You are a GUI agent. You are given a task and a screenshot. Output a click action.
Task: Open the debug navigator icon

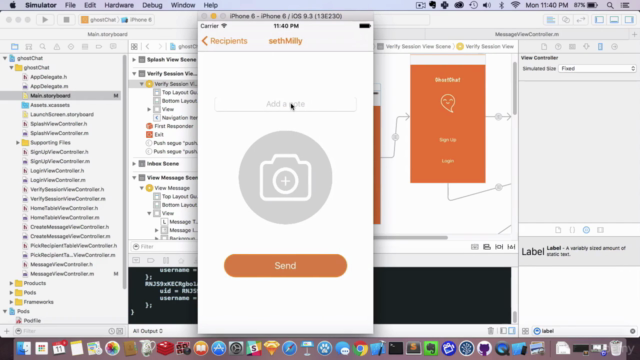tap(85, 47)
